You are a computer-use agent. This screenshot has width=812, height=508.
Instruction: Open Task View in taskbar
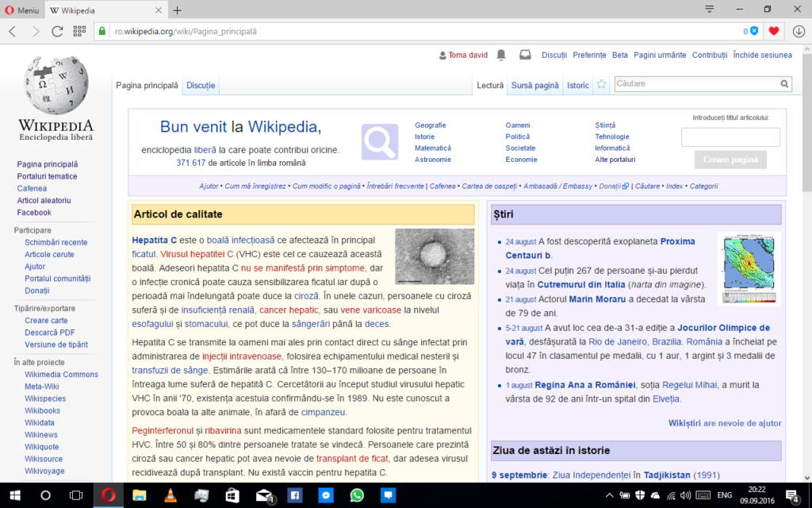[76, 495]
